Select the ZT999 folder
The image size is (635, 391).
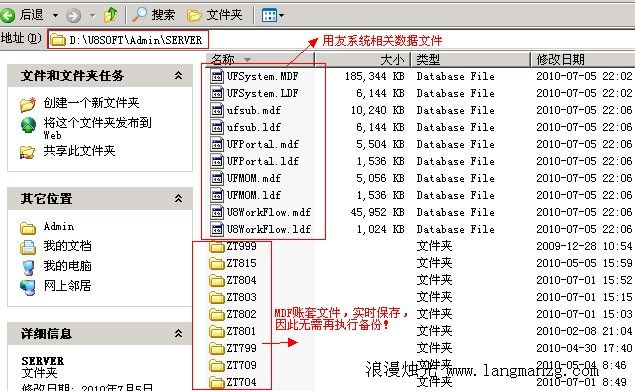pos(233,246)
